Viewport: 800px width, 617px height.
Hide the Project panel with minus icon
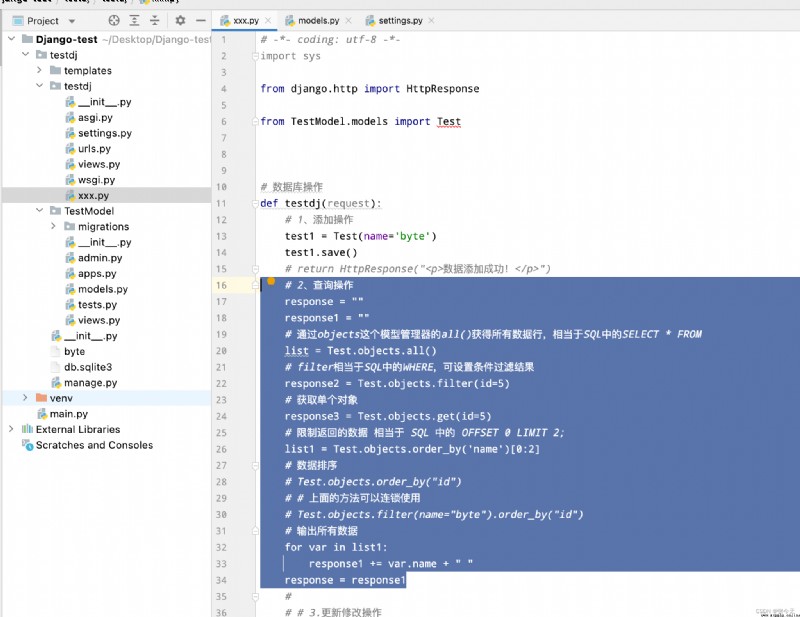click(201, 20)
